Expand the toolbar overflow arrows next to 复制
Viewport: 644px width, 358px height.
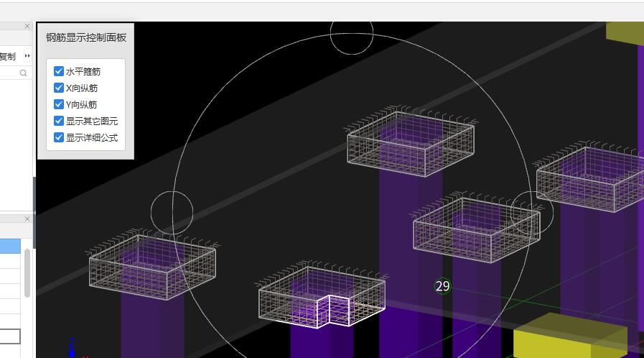pyautogui.click(x=27, y=55)
